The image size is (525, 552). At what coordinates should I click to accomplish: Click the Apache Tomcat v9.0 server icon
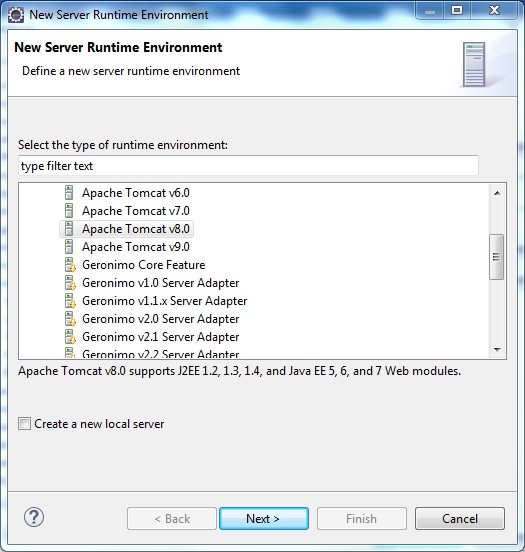pyautogui.click(x=69, y=247)
